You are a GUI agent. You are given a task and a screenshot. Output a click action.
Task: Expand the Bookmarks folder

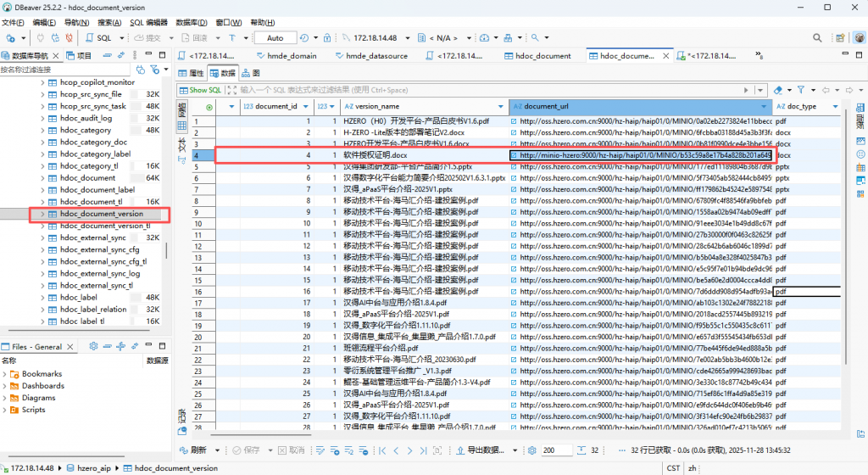[x=5, y=374]
